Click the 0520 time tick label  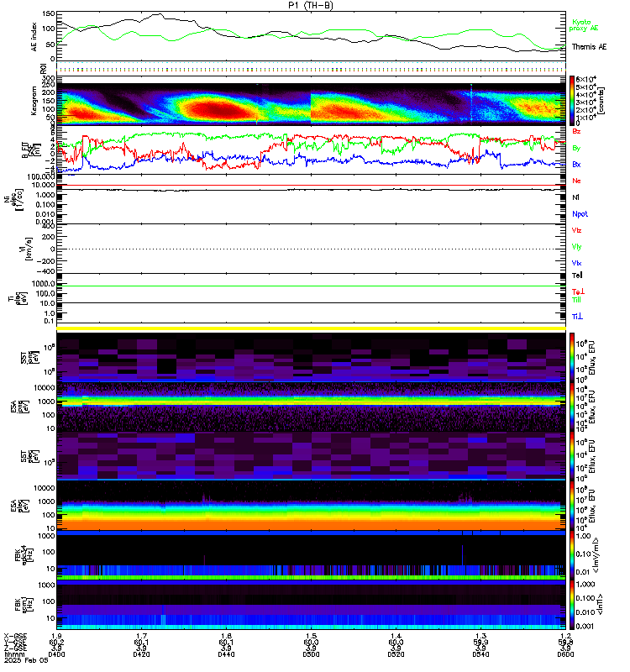point(396,654)
